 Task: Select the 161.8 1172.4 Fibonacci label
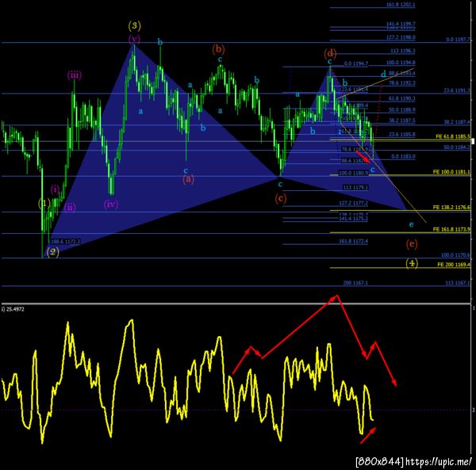coord(353,242)
